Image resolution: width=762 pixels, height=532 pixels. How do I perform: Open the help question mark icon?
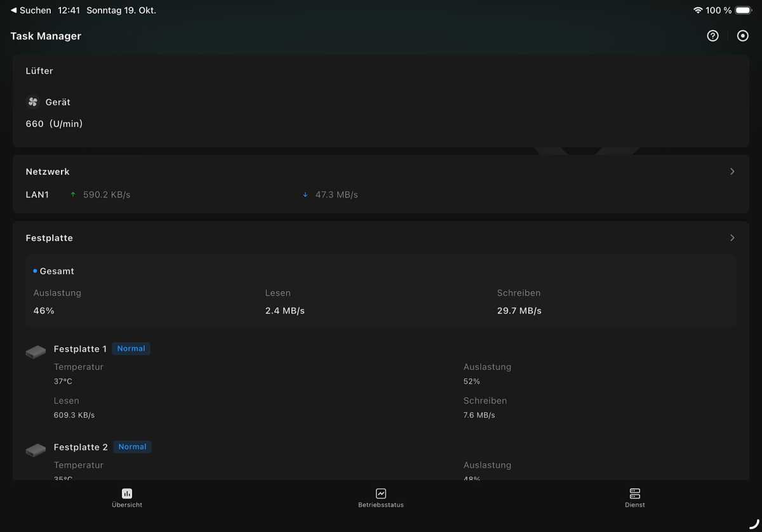click(712, 36)
